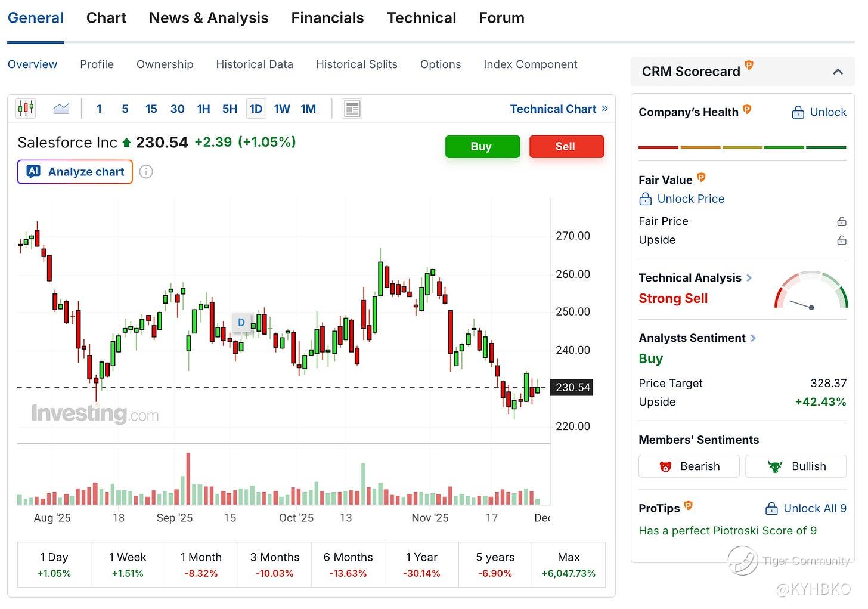Click the Company's Health rating bar

click(x=742, y=147)
